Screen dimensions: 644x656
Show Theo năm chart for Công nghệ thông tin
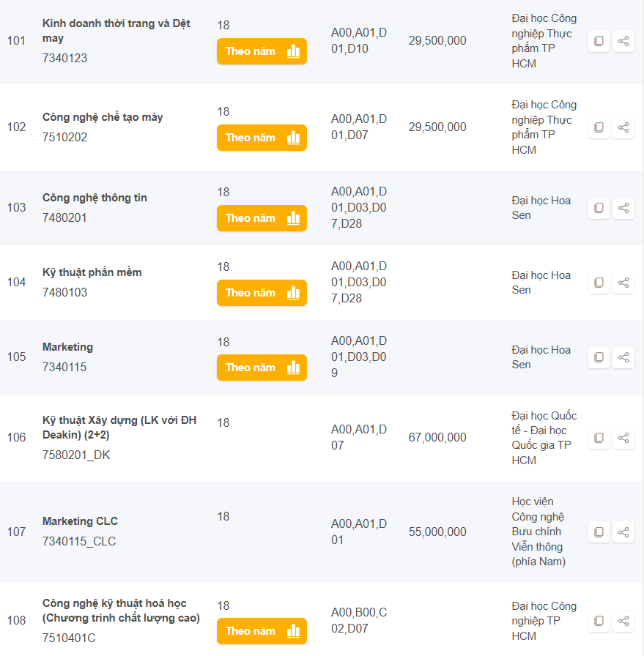262,218
